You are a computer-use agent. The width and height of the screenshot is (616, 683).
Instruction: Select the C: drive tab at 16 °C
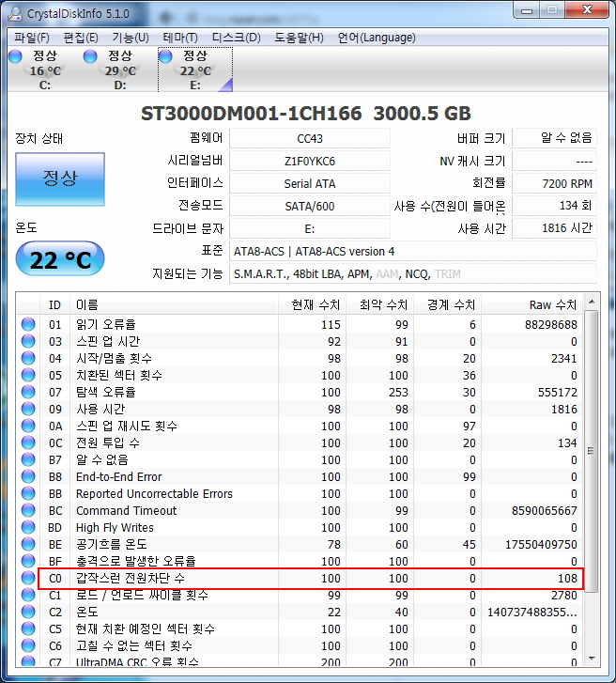(45, 70)
